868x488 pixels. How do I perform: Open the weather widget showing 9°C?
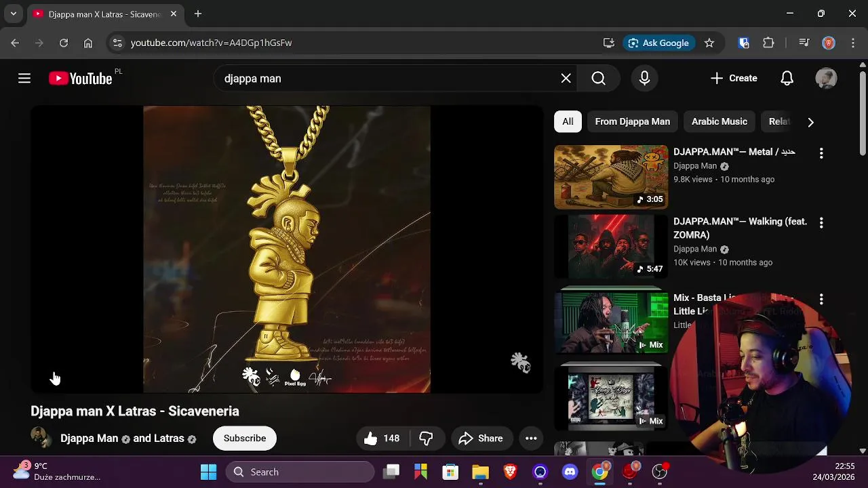pos(58,472)
